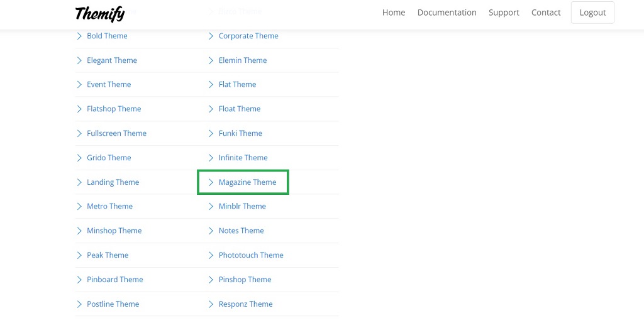Screen dimensions: 644x323
Task: Open the Bold Theme link
Action: [107, 36]
